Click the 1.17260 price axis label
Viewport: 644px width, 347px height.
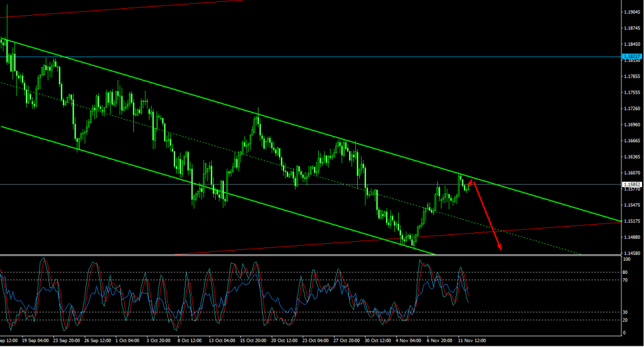(x=631, y=108)
